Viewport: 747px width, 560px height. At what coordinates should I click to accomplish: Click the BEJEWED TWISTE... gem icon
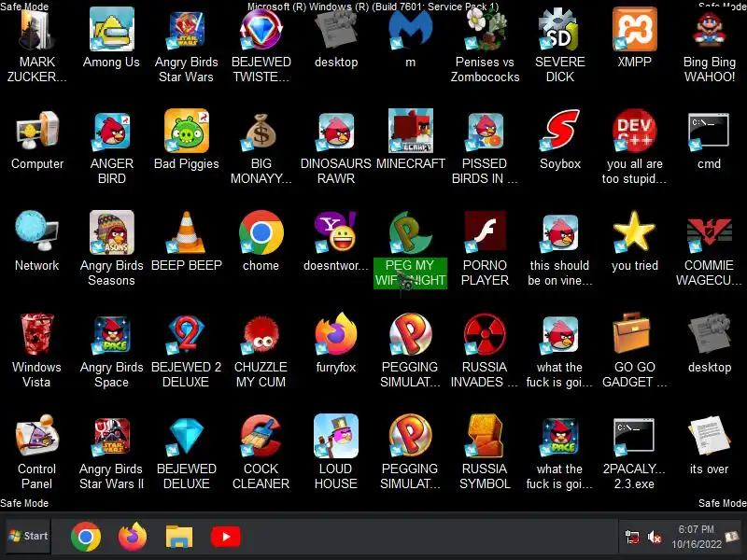pyautogui.click(x=261, y=30)
